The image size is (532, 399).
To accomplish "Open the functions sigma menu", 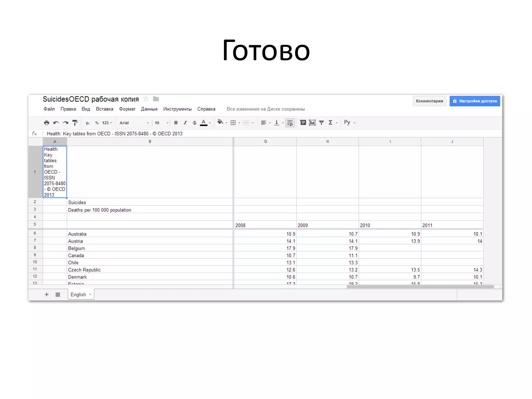I will (333, 123).
